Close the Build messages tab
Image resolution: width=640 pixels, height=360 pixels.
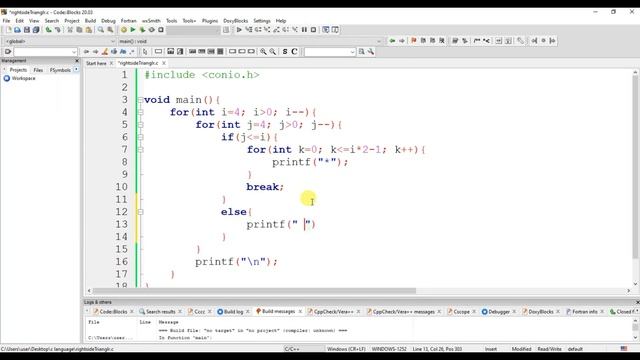click(x=300, y=311)
